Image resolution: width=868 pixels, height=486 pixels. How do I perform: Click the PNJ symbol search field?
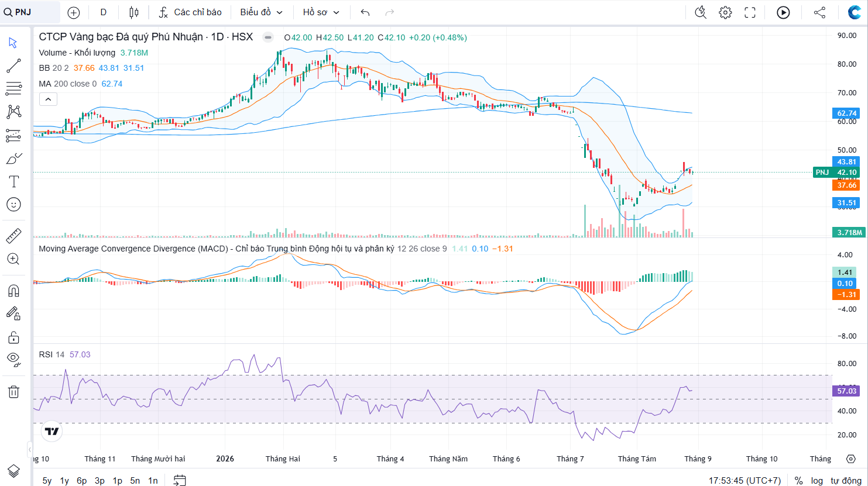point(30,12)
